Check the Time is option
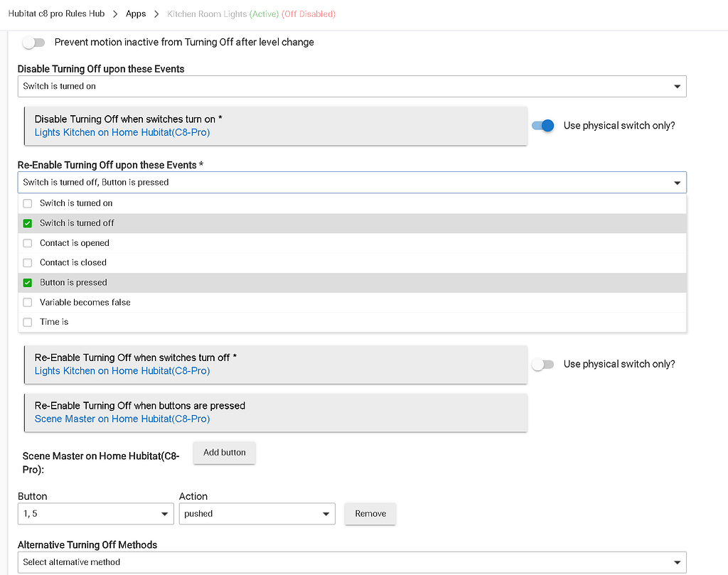This screenshot has height=575, width=728. (x=28, y=323)
